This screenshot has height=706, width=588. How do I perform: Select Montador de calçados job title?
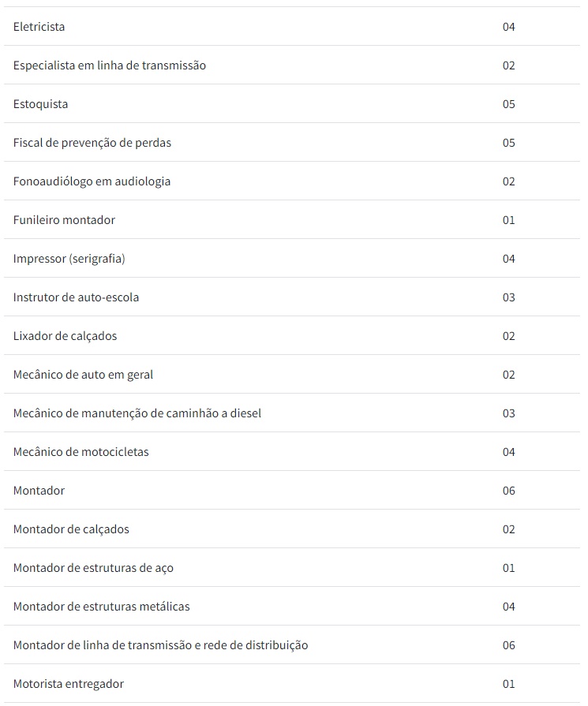[x=71, y=529]
